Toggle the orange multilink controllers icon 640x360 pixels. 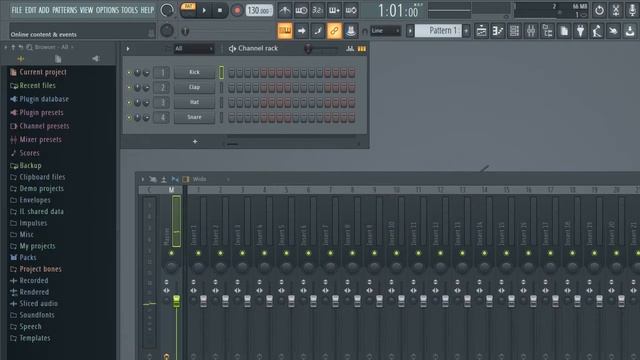click(x=334, y=31)
